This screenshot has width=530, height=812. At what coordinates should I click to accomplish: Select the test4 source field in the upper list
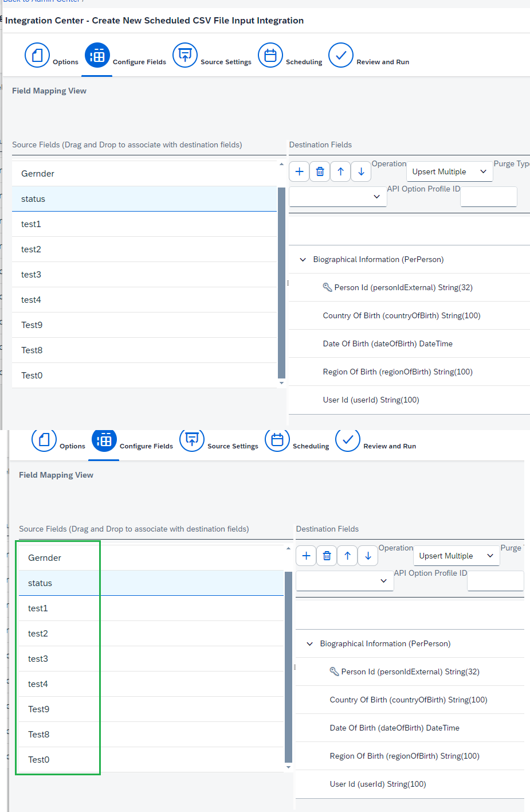coord(144,300)
